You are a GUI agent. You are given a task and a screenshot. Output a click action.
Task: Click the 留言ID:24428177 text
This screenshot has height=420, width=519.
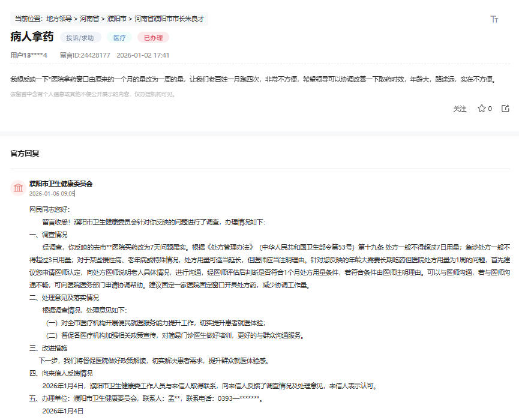pos(85,55)
